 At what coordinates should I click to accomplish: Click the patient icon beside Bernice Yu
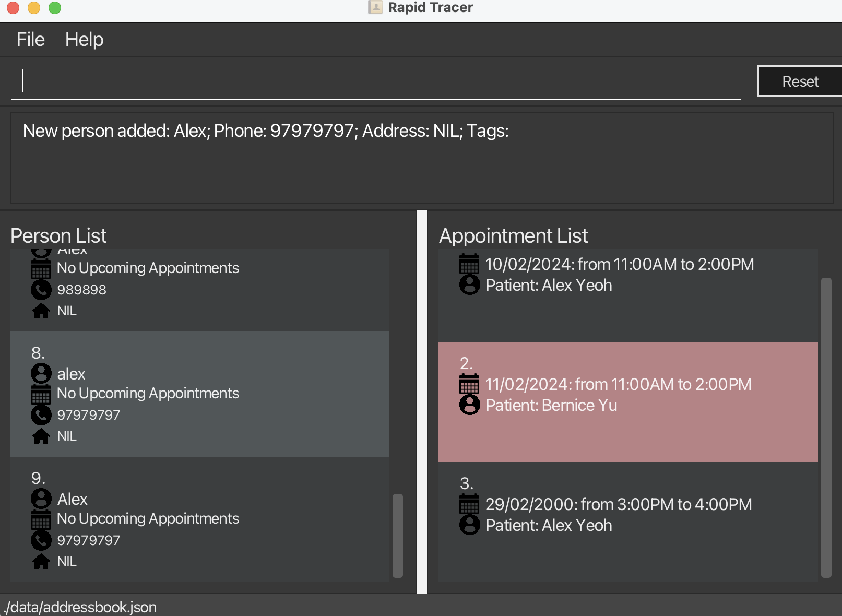(x=470, y=405)
